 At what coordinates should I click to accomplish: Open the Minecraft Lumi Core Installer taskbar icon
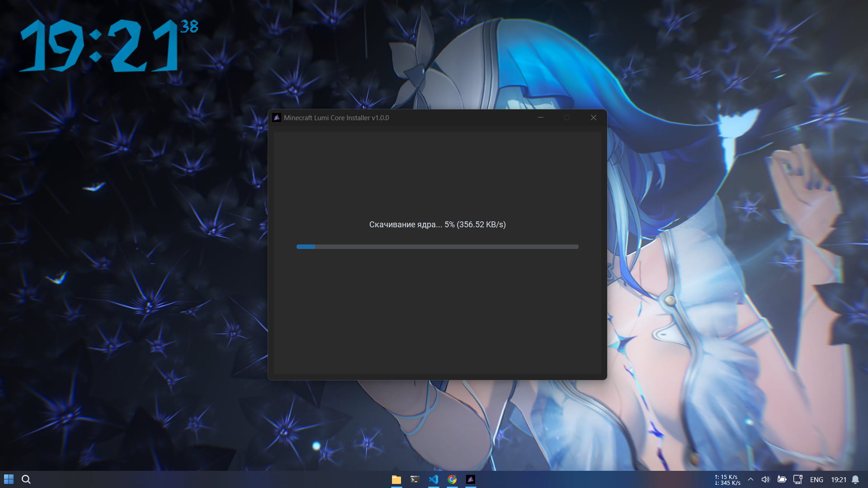[x=470, y=479]
